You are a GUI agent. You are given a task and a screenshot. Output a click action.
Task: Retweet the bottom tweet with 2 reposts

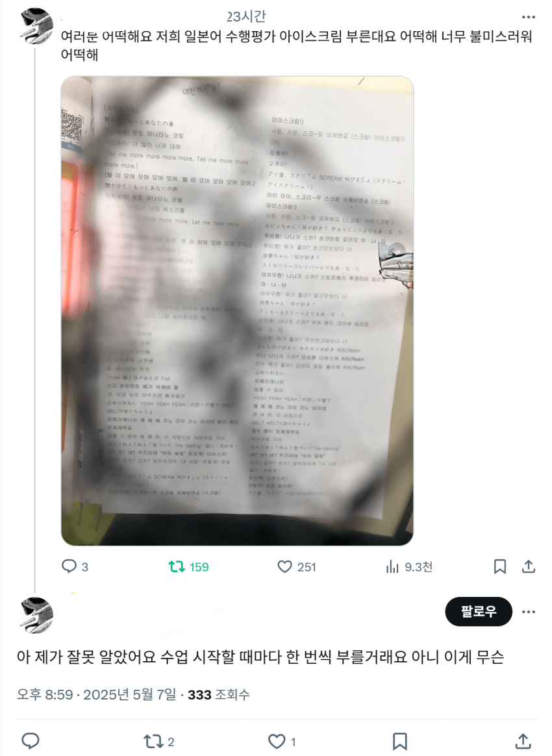(158, 741)
